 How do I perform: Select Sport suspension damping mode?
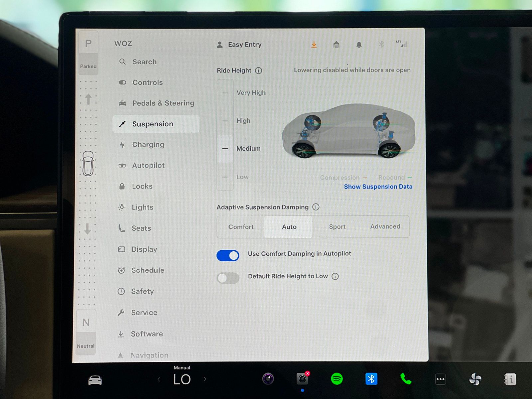point(337,227)
